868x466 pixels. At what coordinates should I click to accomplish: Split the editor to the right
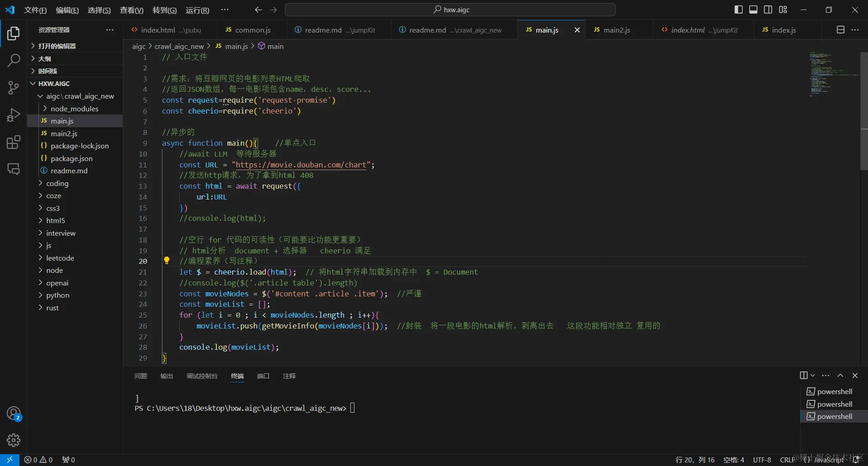click(x=840, y=30)
